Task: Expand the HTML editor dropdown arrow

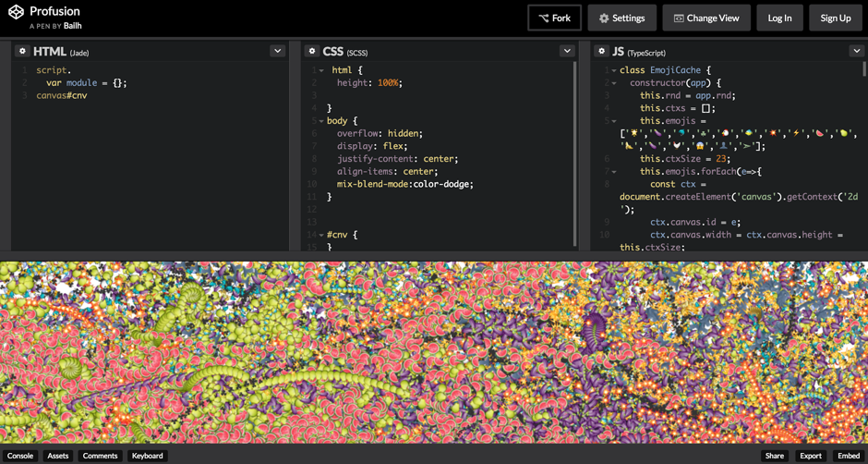Action: point(277,52)
